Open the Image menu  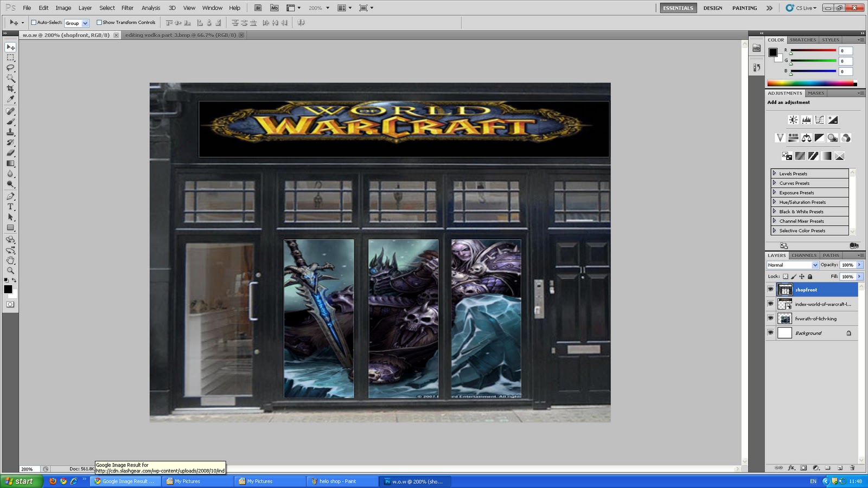coord(63,8)
